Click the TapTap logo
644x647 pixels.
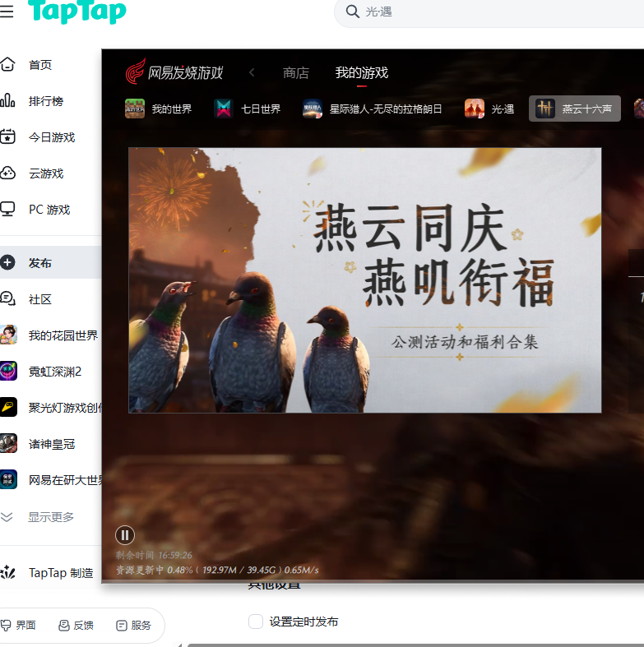tap(77, 12)
